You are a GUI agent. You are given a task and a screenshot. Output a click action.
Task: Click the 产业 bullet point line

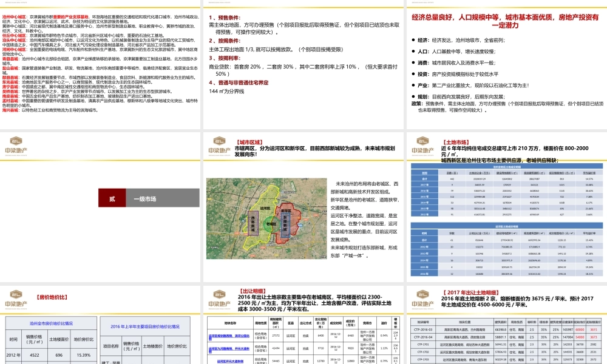click(x=470, y=86)
